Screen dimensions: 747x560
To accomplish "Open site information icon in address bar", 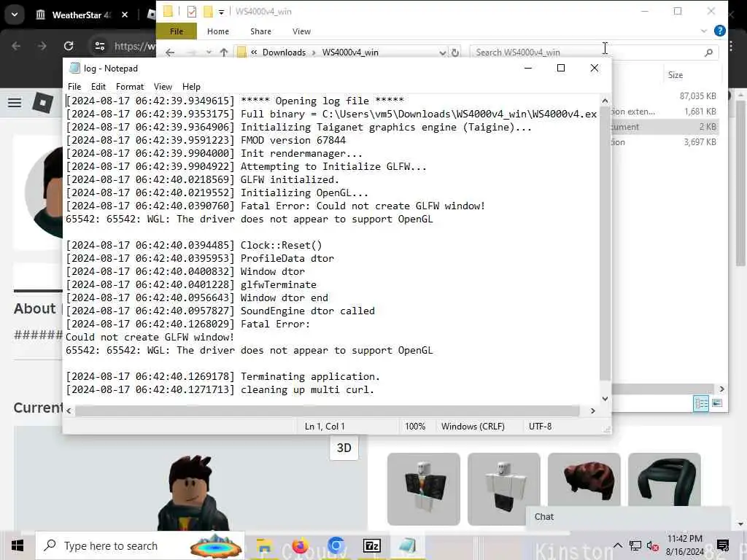I will coord(99,46).
